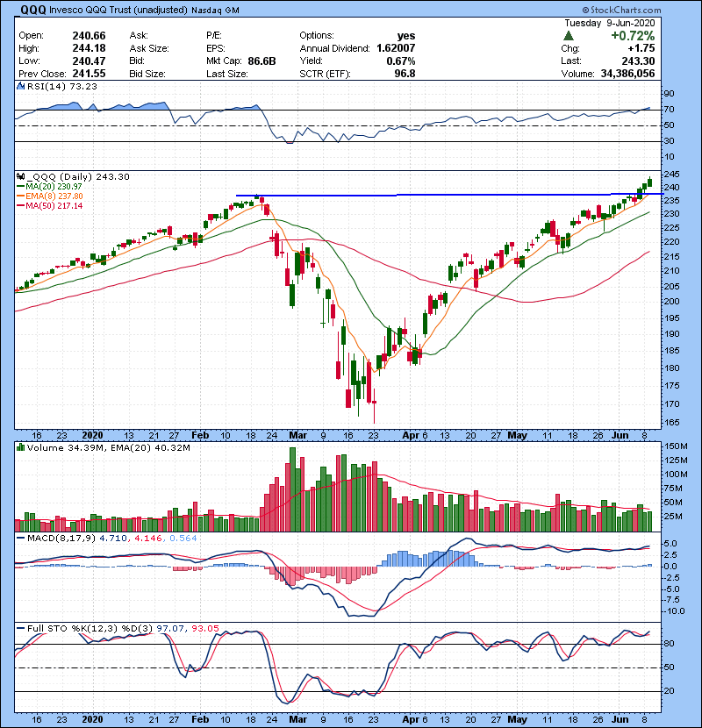
Task: Click the 150M volume axis label
Action: [x=676, y=446]
